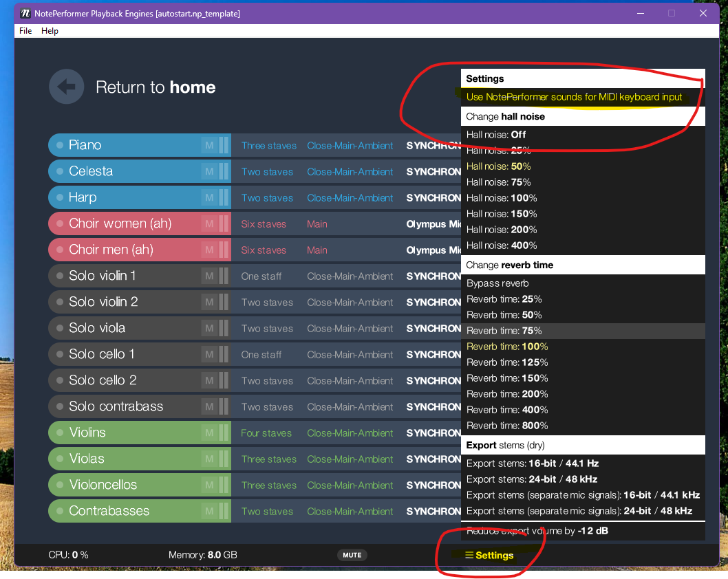Image resolution: width=728 pixels, height=579 pixels.
Task: Click the status dot on Harp row
Action: [x=60, y=197]
